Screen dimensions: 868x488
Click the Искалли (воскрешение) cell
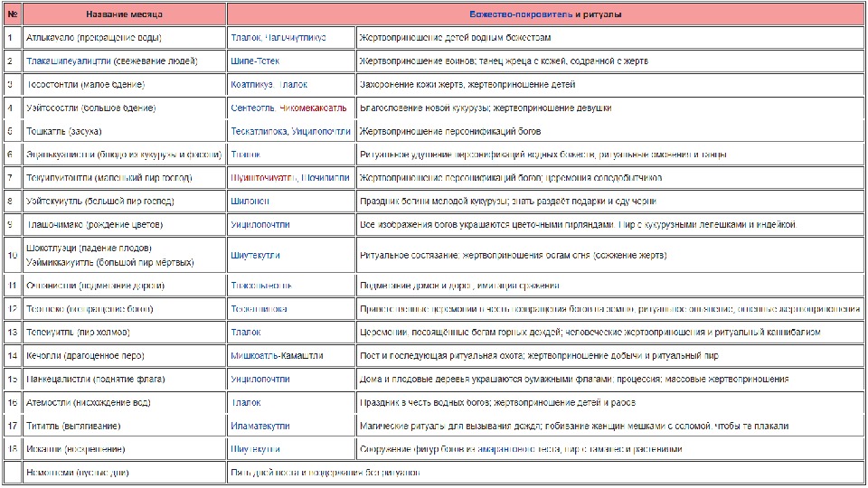[125, 449]
